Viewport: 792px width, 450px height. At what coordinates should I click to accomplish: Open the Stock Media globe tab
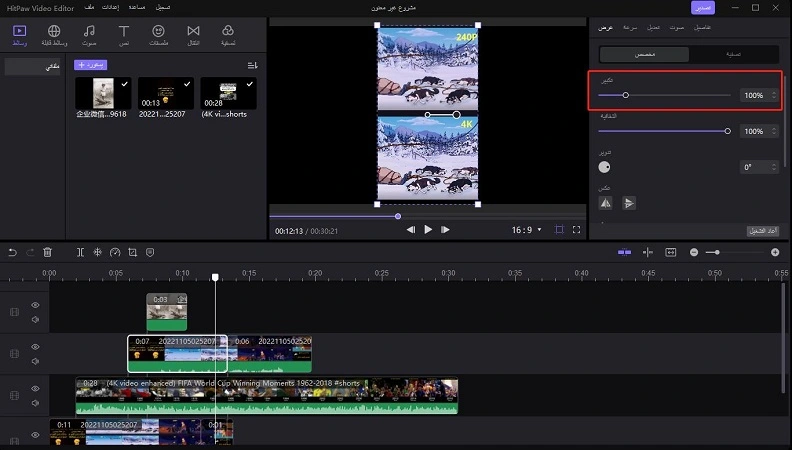(x=54, y=35)
